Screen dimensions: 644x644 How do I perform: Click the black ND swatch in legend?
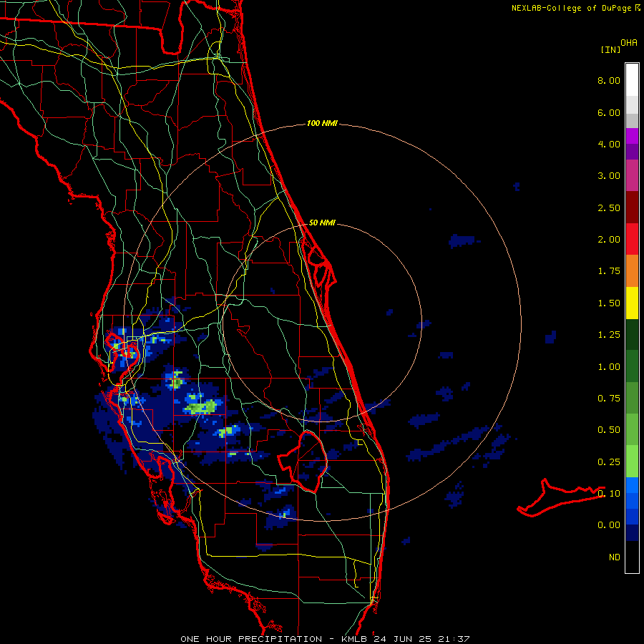[632, 557]
